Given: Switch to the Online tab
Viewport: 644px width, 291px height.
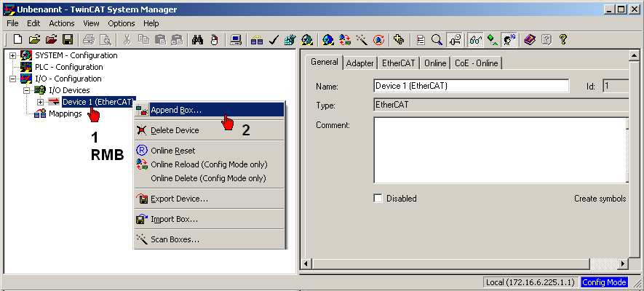Looking at the screenshot, I should pos(435,63).
